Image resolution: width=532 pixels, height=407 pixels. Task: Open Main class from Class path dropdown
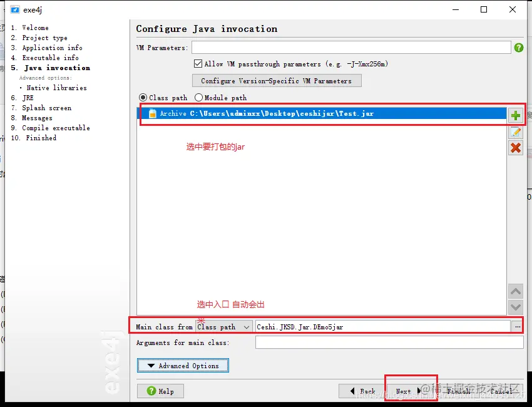click(224, 327)
